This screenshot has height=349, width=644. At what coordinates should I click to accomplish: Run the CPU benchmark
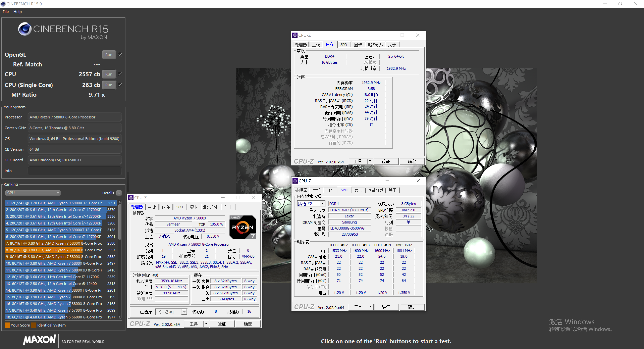click(x=109, y=74)
